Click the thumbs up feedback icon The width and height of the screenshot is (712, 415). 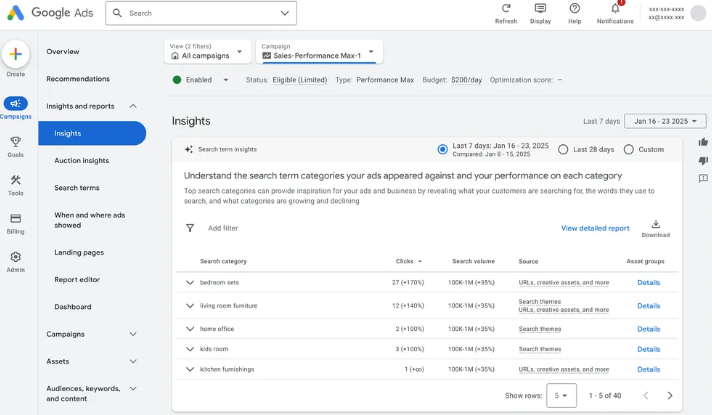pyautogui.click(x=703, y=142)
